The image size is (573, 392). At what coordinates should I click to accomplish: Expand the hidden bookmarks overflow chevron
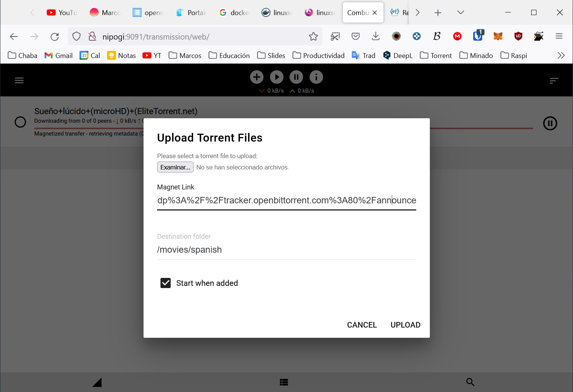tap(561, 56)
